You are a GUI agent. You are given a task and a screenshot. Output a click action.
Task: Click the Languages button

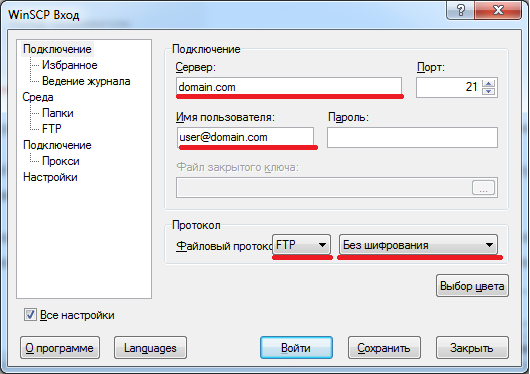click(x=150, y=348)
